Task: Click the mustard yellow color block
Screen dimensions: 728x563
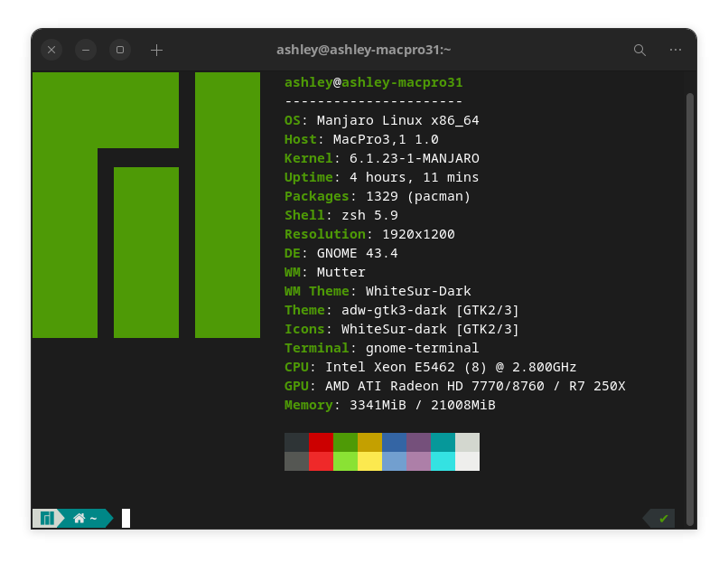Action: tap(369, 442)
